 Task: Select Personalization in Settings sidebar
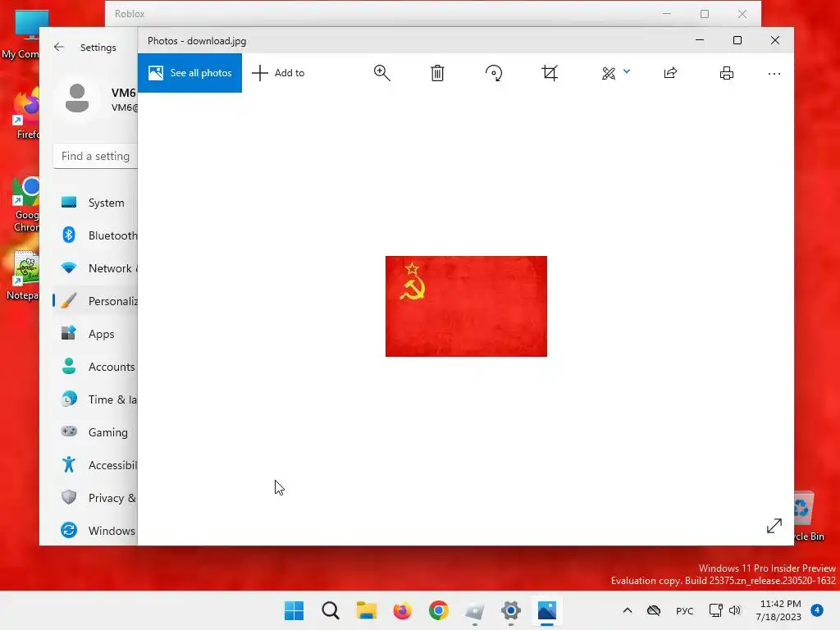pos(95,300)
